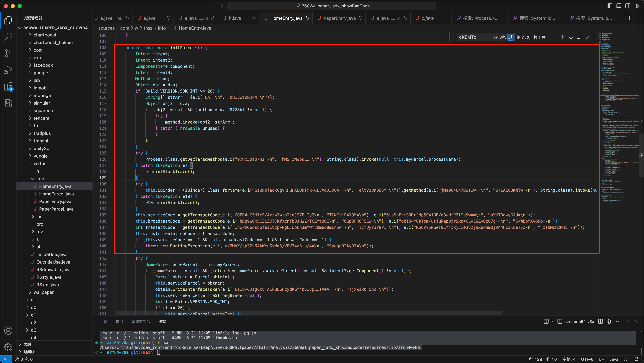Toggle Match Whole Word in find widget

pos(503,37)
